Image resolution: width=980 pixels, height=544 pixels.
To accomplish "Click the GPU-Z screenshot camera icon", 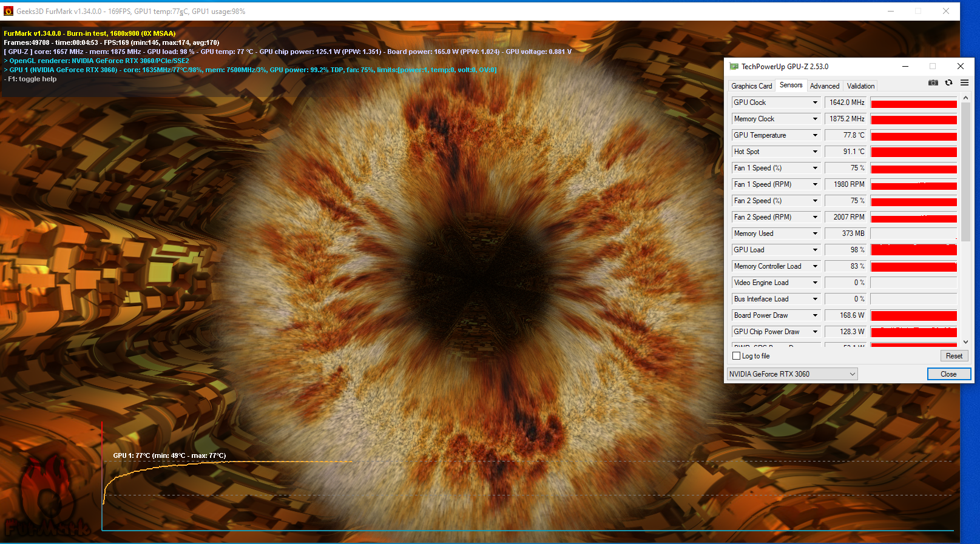I will pyautogui.click(x=933, y=83).
